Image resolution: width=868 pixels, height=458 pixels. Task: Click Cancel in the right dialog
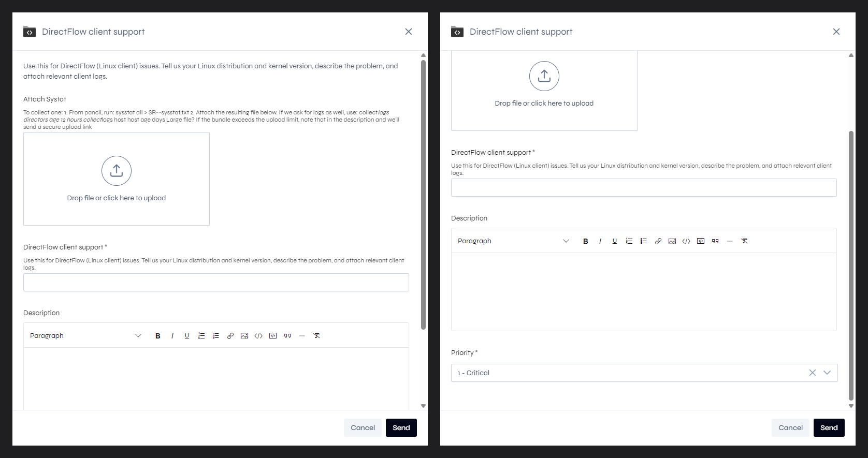coord(790,427)
